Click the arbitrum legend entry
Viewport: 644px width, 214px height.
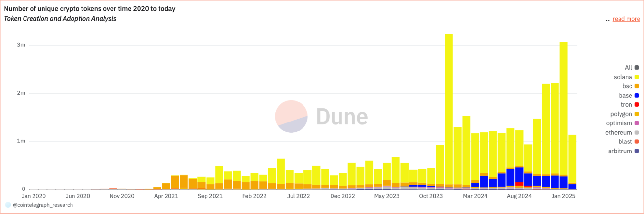623,151
